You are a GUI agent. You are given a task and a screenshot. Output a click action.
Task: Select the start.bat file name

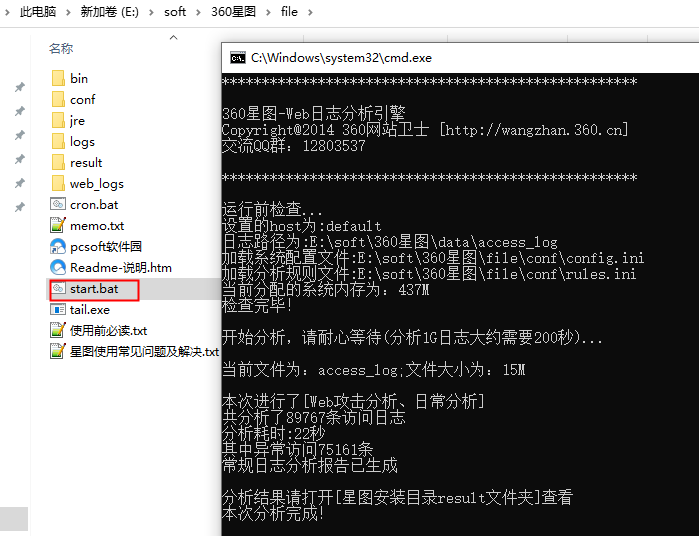point(94,289)
